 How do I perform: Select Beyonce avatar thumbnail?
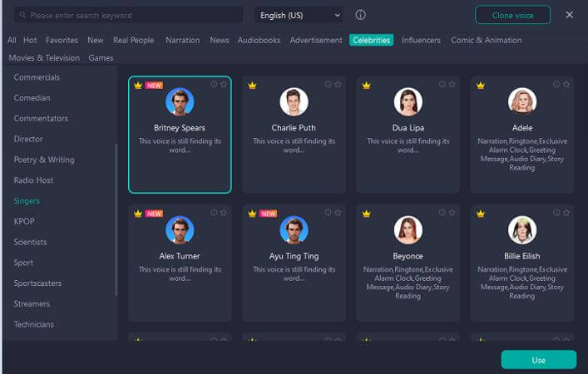tap(408, 229)
